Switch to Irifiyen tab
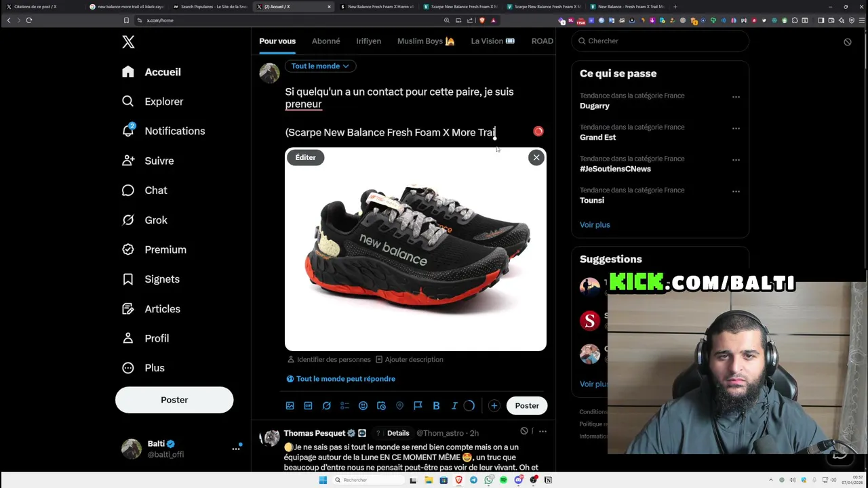 [369, 41]
